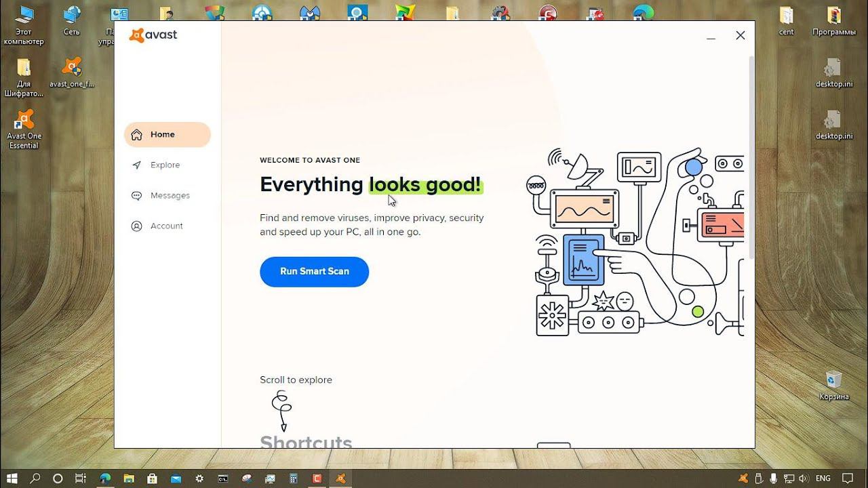The height and width of the screenshot is (488, 868).
Task: Start the Run Smart Scan button
Action: 314,271
